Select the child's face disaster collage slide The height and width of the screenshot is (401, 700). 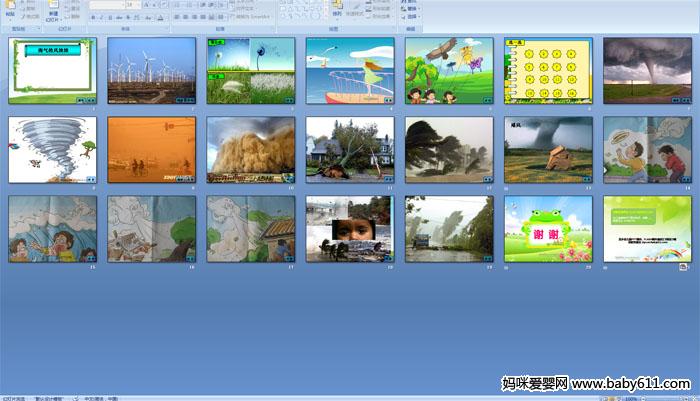[350, 229]
